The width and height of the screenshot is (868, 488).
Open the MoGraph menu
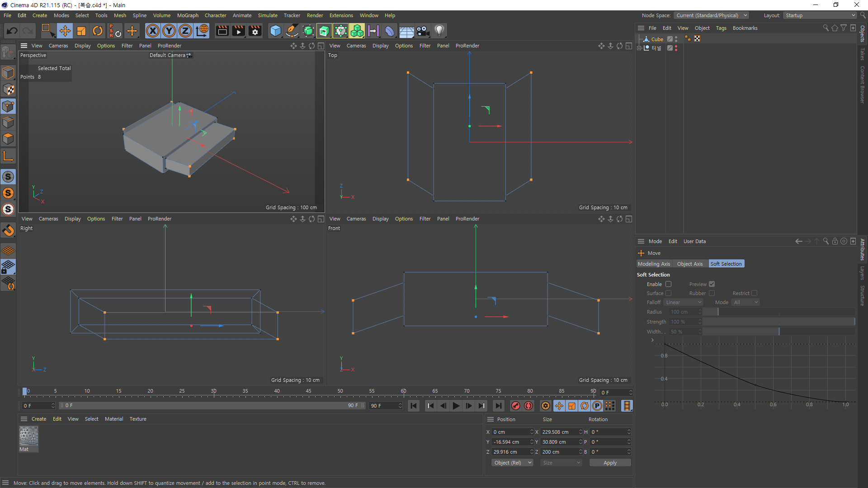point(188,15)
